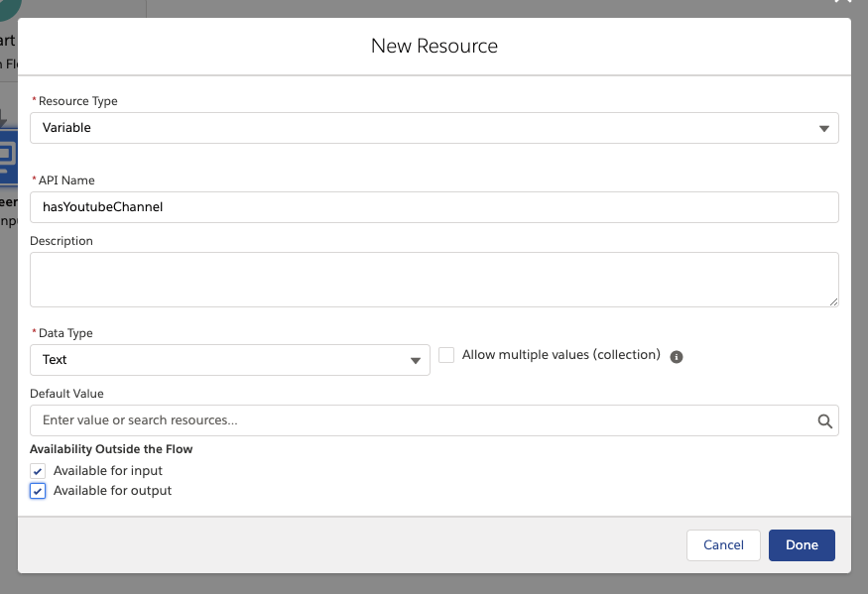
Task: Click the API Name input field
Action: click(x=434, y=207)
